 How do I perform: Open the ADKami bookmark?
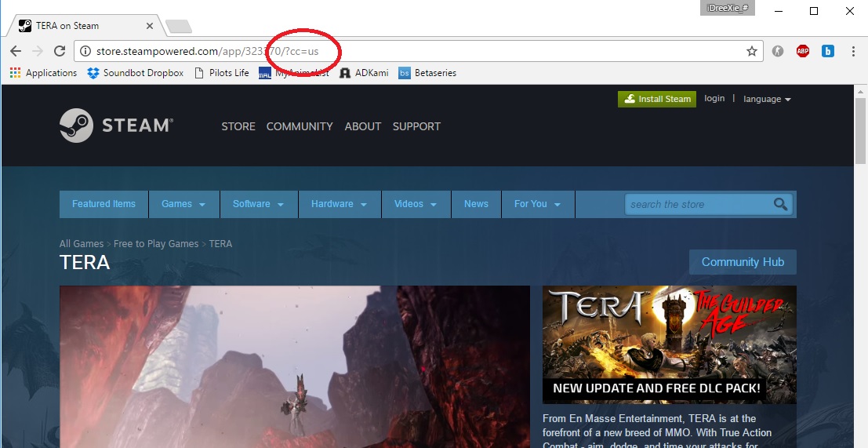(364, 72)
